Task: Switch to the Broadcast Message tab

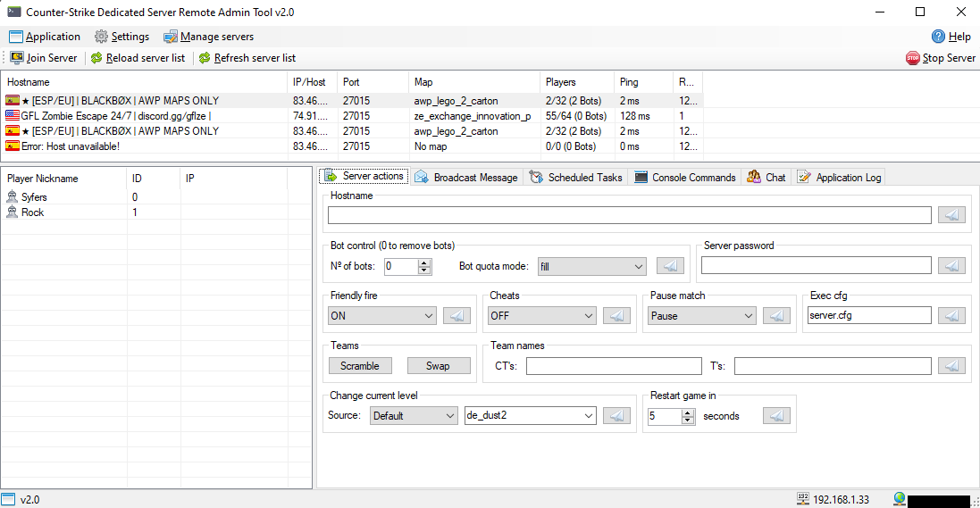Action: coord(467,178)
